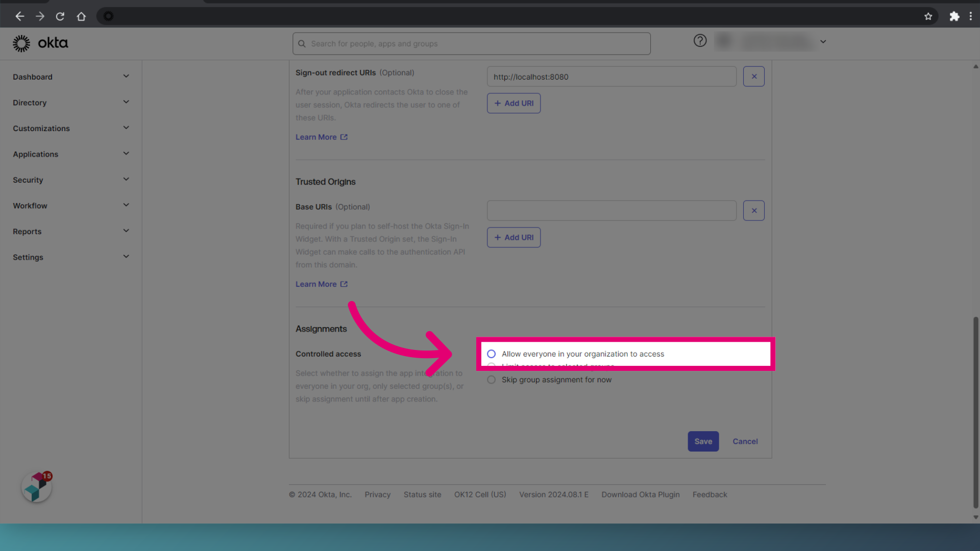Open Learn More for Trusted Origins
Image resolution: width=980 pixels, height=551 pixels.
(321, 284)
